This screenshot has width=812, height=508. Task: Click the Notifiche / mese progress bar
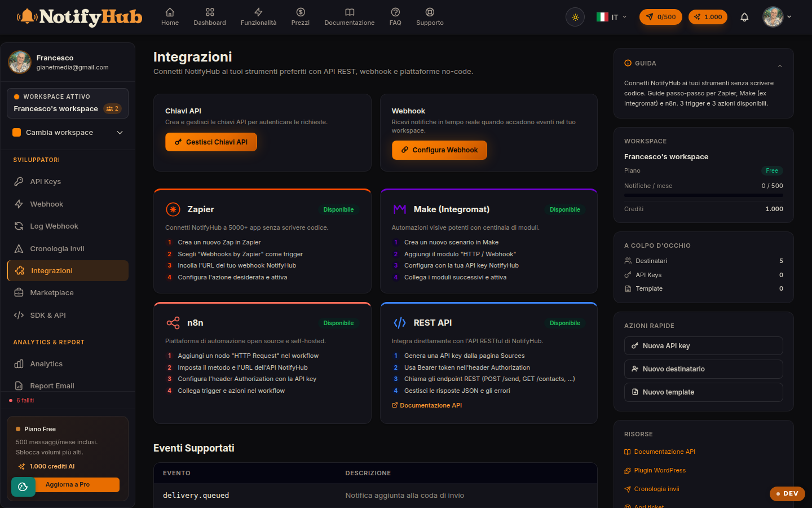tap(704, 195)
